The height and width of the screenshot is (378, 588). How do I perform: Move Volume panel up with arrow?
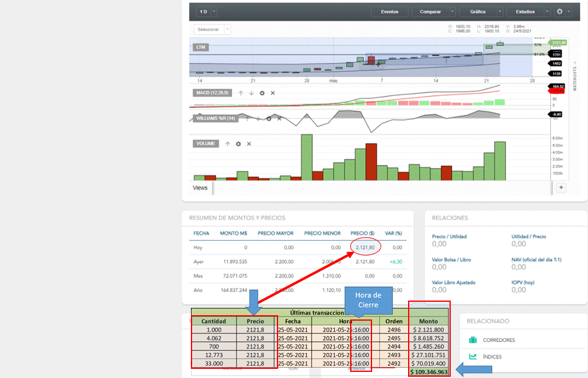228,144
